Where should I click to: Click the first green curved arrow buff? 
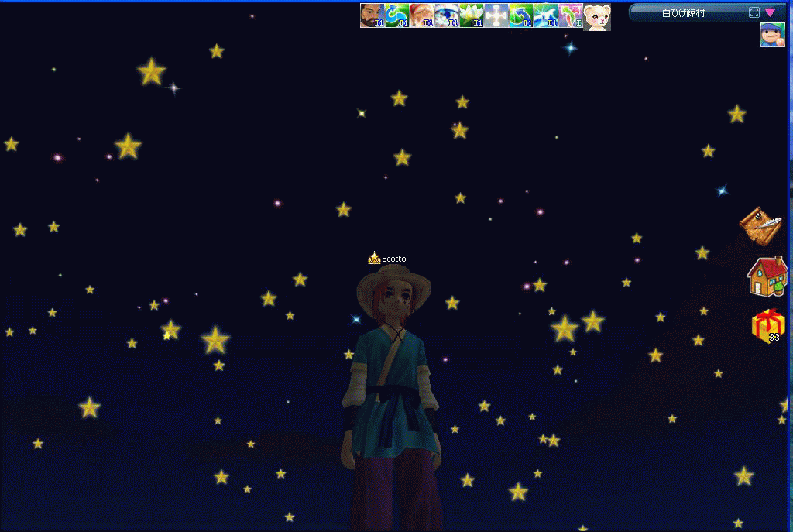tap(396, 15)
